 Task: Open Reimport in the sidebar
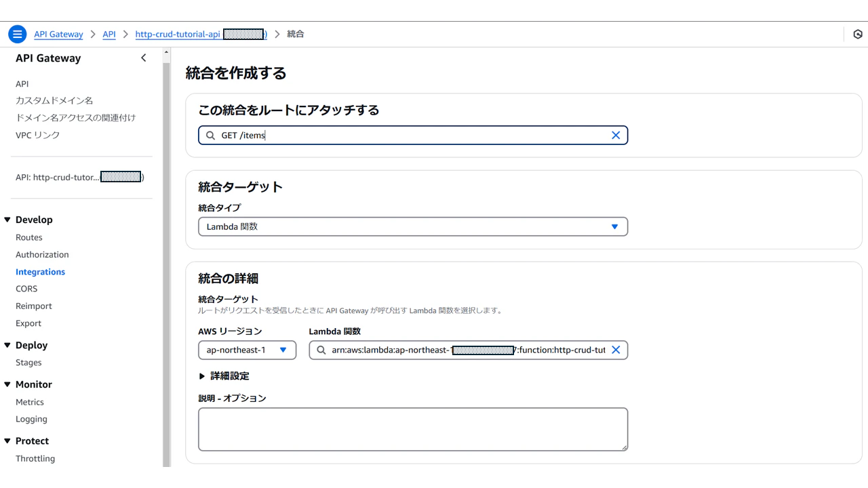tap(34, 306)
